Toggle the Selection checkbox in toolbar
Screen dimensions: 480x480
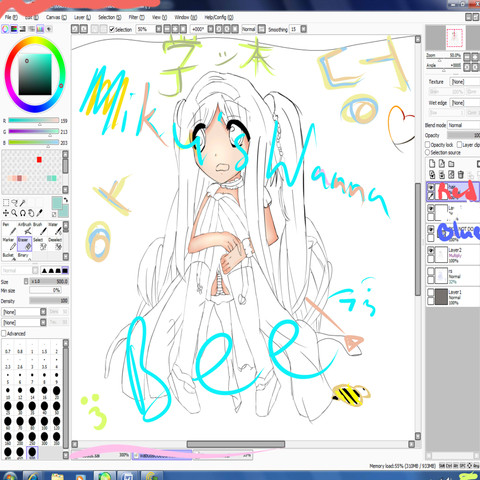click(x=112, y=29)
